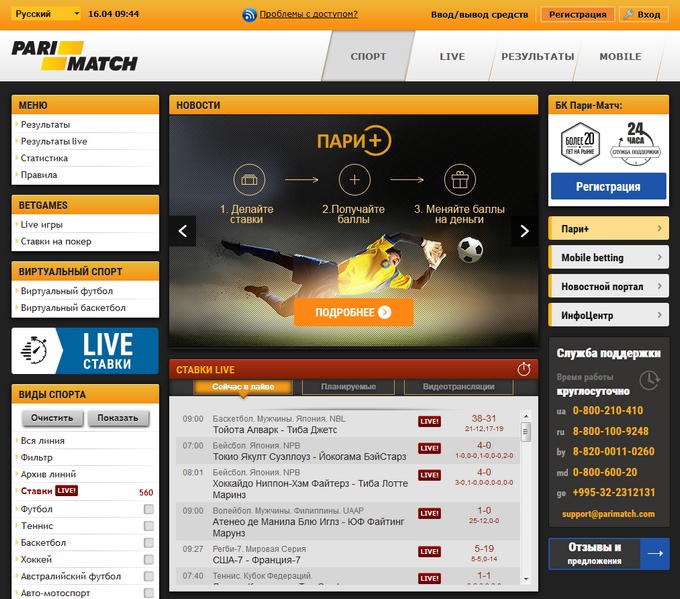Click the 38-31 score of Тойота Алварк match
The width and height of the screenshot is (680, 599).
484,418
